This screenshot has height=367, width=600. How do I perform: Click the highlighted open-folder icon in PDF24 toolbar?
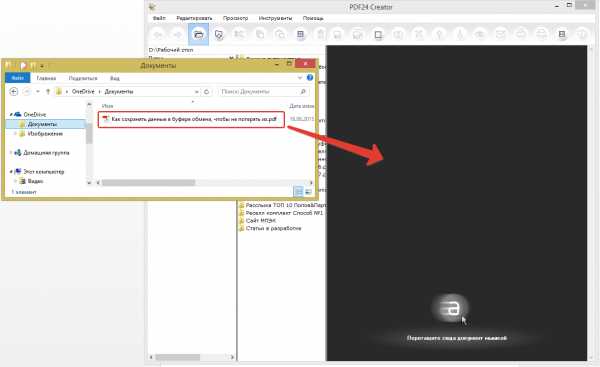click(x=198, y=34)
